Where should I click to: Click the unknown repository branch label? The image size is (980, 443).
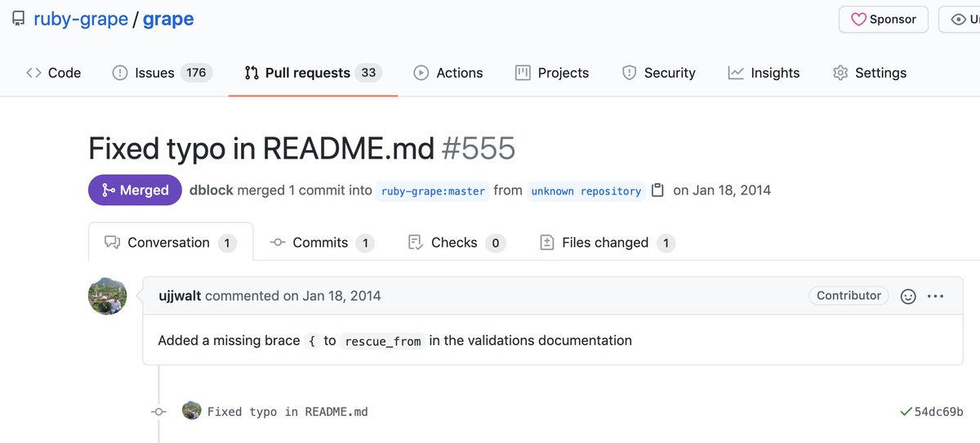[x=586, y=191]
